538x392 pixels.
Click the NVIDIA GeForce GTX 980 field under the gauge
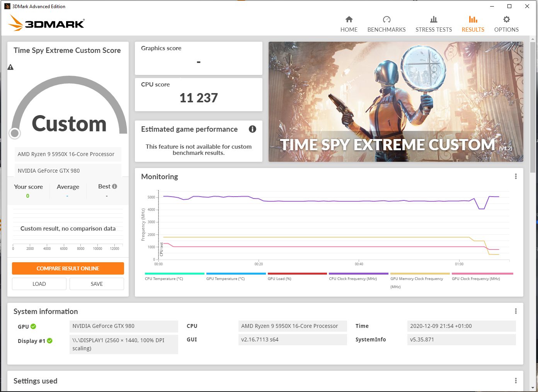(68, 170)
